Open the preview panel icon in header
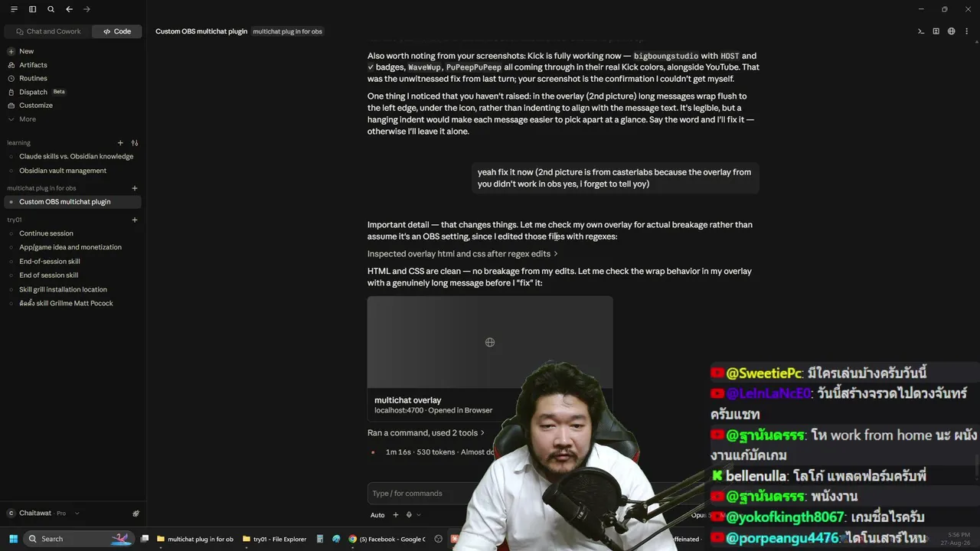Image resolution: width=980 pixels, height=551 pixels. (x=936, y=31)
